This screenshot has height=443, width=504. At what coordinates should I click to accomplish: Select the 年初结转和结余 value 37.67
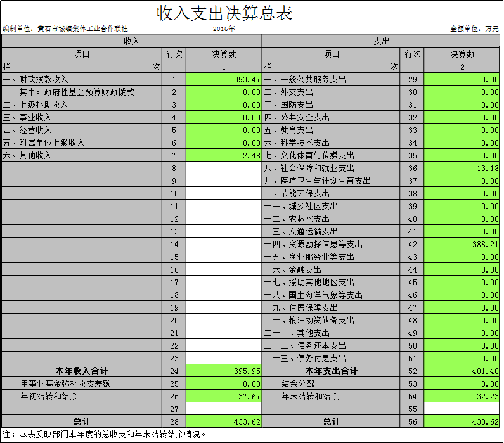(x=224, y=397)
